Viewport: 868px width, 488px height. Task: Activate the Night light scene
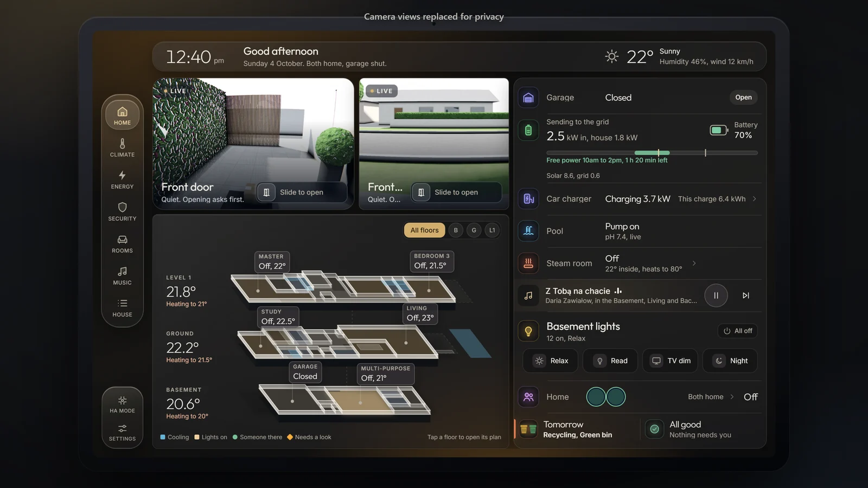click(730, 361)
